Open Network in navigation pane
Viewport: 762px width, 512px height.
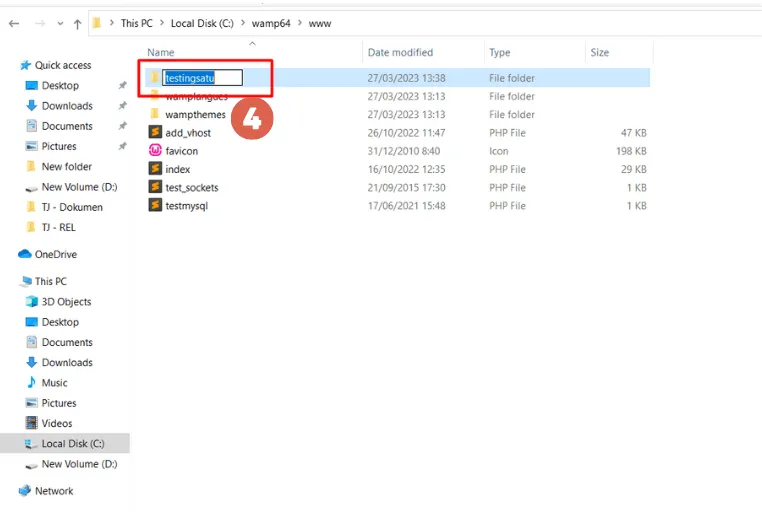(x=54, y=491)
